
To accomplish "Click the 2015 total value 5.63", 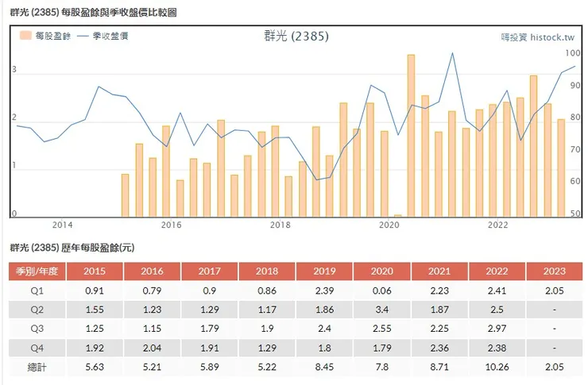I will 95,367.
